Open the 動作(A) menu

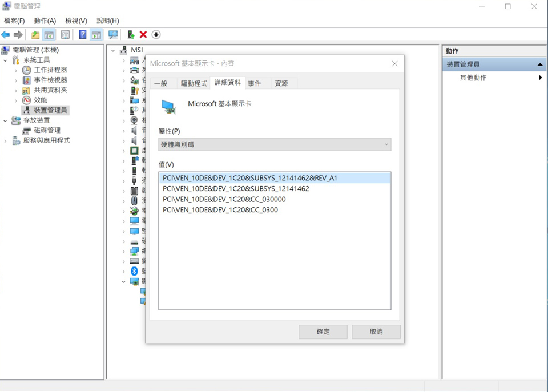click(x=45, y=21)
